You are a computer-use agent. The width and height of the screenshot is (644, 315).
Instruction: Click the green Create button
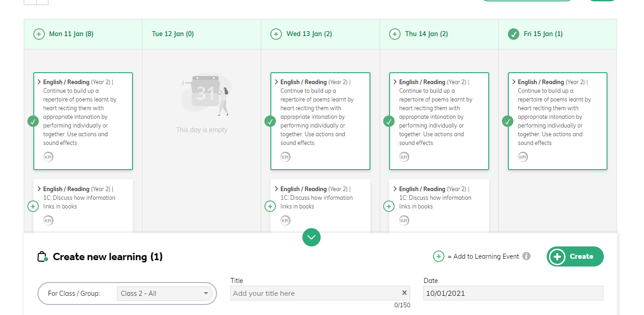click(x=575, y=256)
